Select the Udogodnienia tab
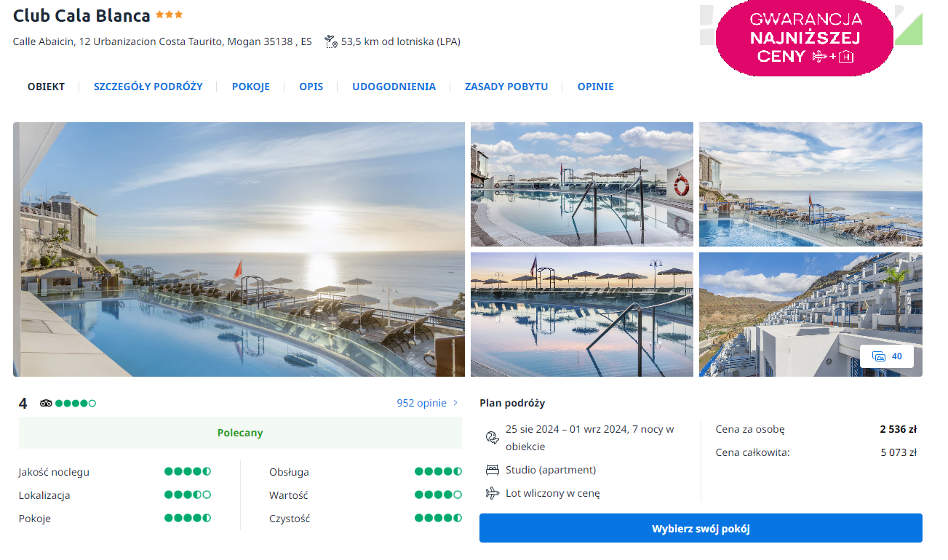Screen dimensions: 948x560 [x=394, y=87]
